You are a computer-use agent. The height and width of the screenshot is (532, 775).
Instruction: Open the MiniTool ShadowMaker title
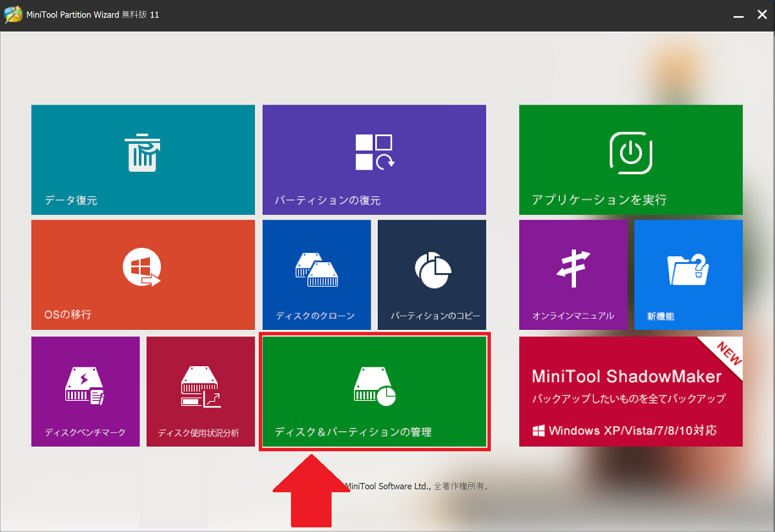pos(626,376)
